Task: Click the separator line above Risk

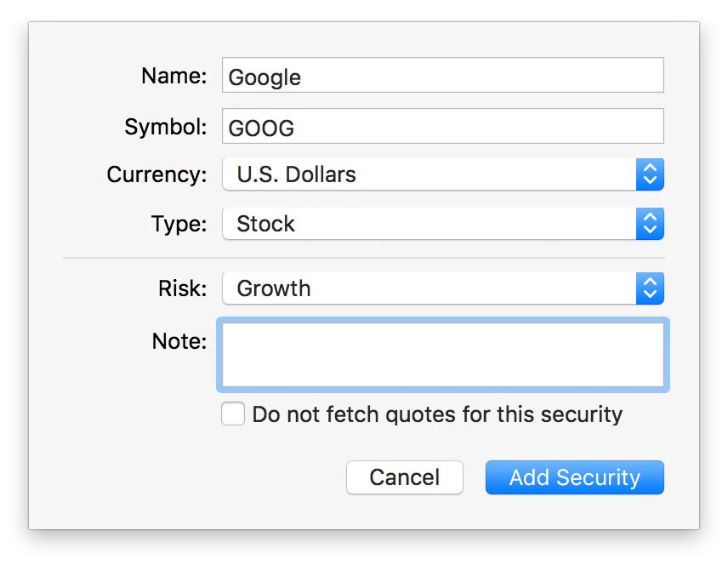Action: [364, 256]
